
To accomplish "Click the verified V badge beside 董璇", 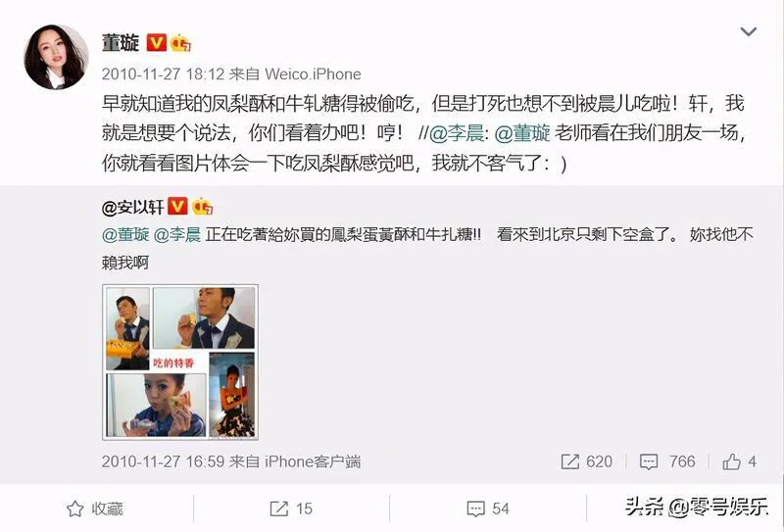I will pyautogui.click(x=156, y=42).
